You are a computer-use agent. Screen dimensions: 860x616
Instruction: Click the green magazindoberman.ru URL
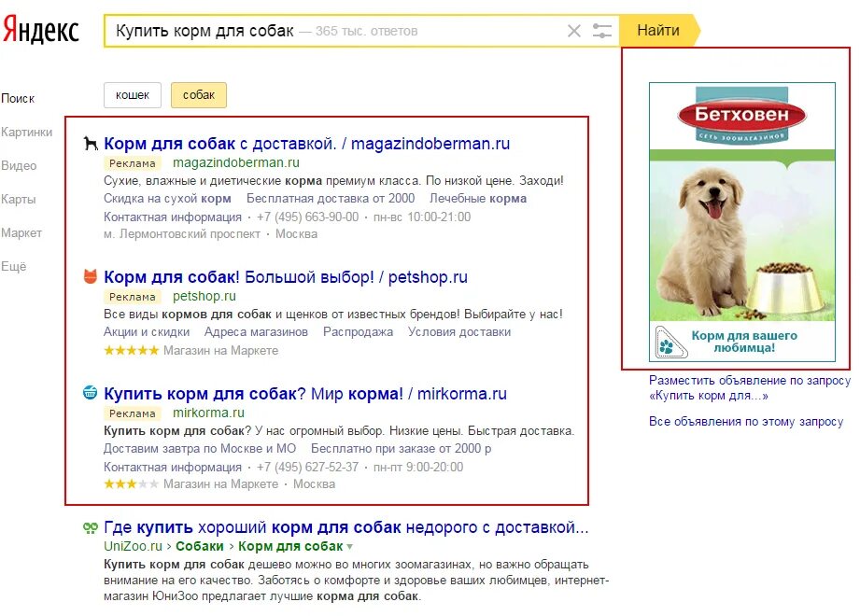(x=236, y=162)
